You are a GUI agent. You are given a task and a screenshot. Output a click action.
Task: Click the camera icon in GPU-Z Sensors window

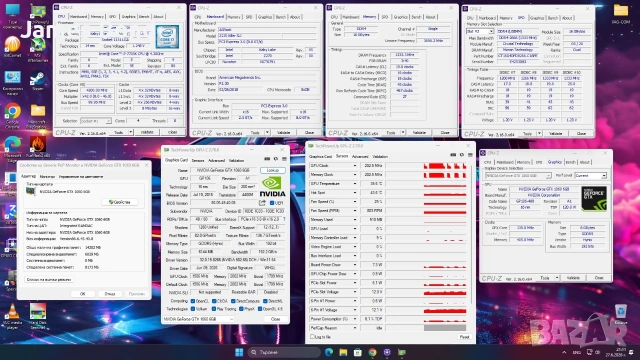(x=453, y=155)
